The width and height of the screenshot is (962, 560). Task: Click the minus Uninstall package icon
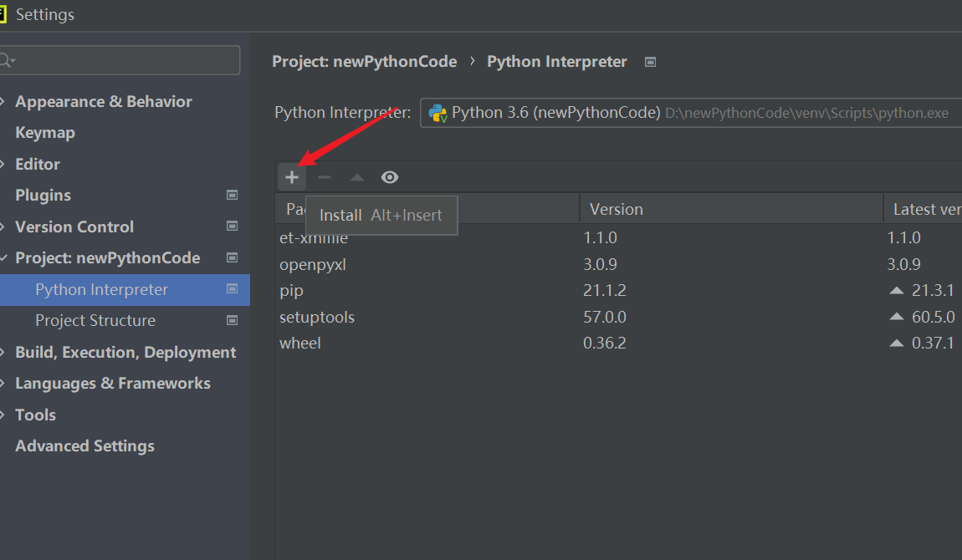click(x=325, y=177)
